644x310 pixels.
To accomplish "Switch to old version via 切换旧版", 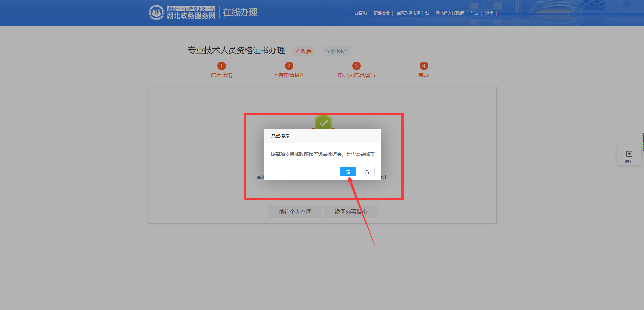I will (x=381, y=13).
